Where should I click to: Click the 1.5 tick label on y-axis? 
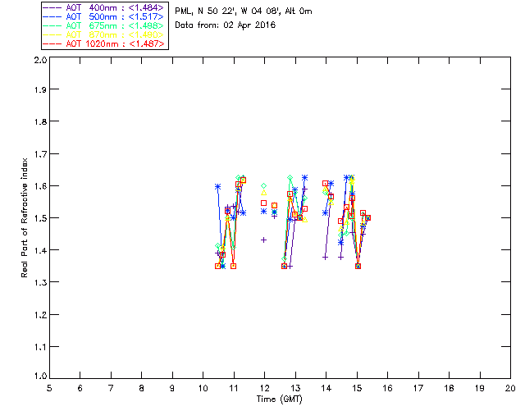point(39,218)
